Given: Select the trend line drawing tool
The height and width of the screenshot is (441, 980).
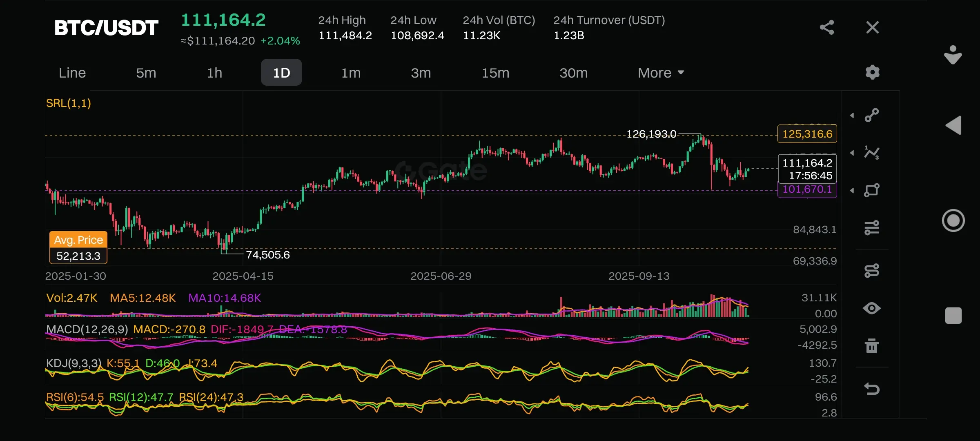Looking at the screenshot, I should [872, 115].
